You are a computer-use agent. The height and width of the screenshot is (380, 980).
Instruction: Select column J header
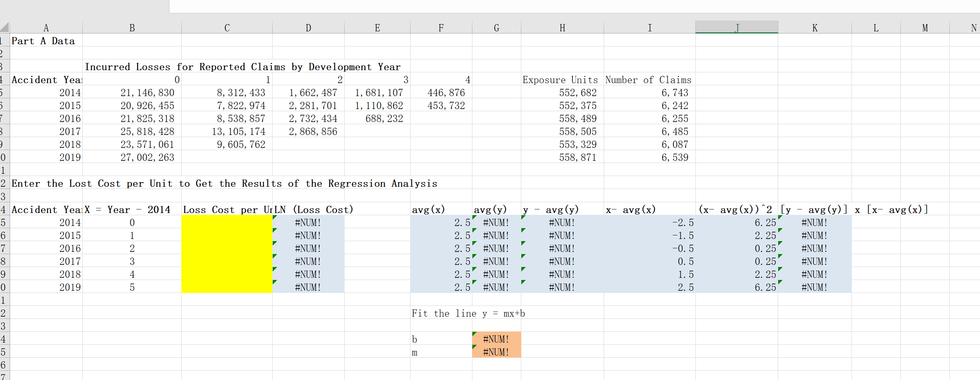pos(736,27)
